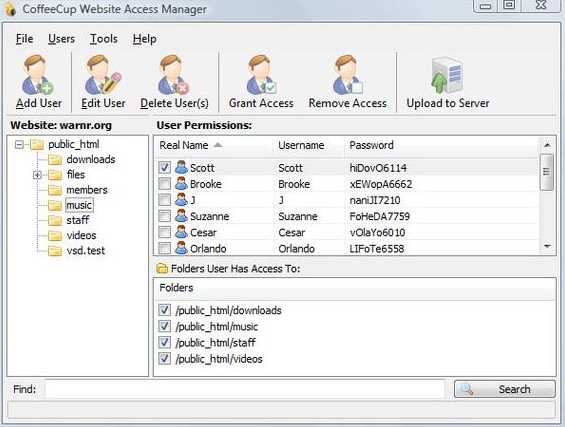
Task: Sort by Username column header
Action: coord(309,145)
